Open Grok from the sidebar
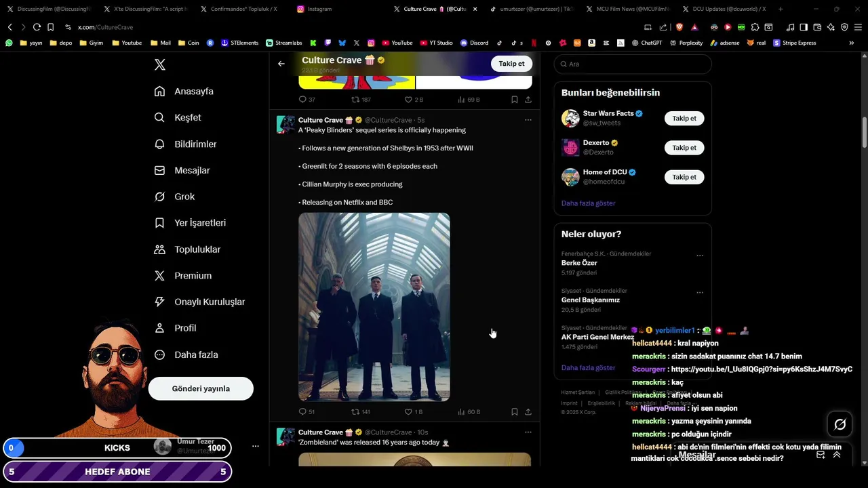This screenshot has width=868, height=488. click(x=174, y=197)
